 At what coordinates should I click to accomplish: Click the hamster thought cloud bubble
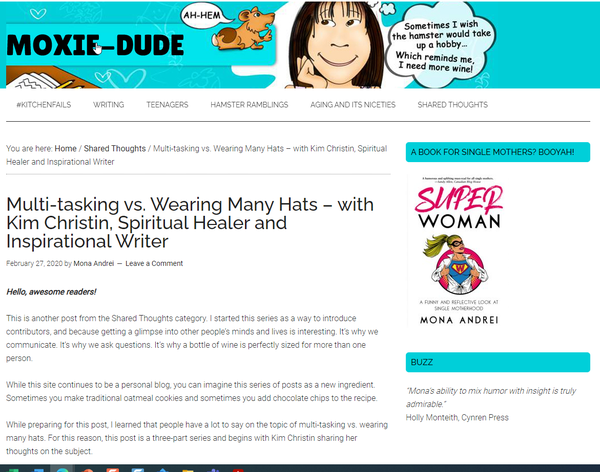(439, 45)
